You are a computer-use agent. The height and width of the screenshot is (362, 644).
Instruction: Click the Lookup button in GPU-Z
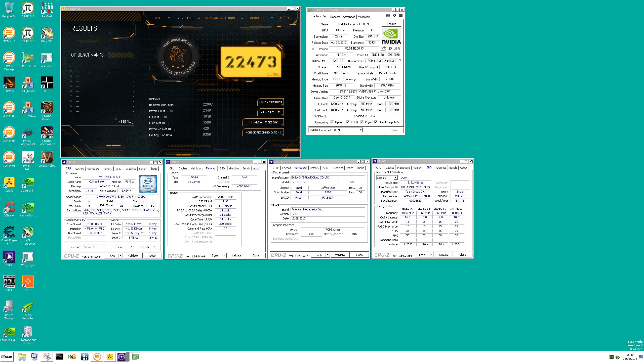[x=391, y=24]
